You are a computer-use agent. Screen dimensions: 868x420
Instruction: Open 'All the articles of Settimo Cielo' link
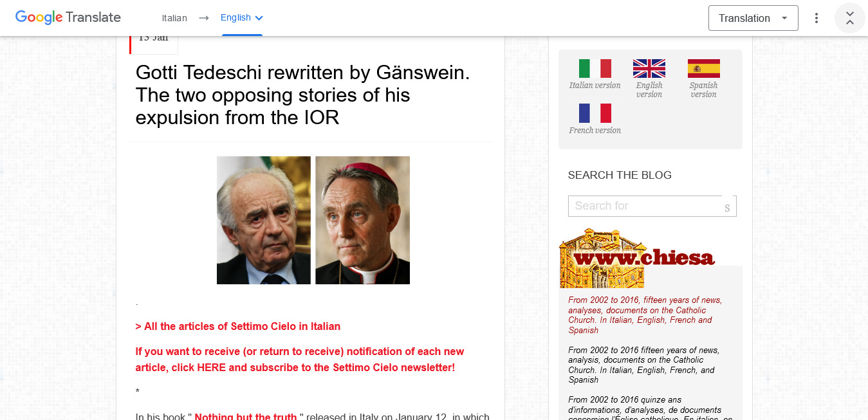coord(238,326)
